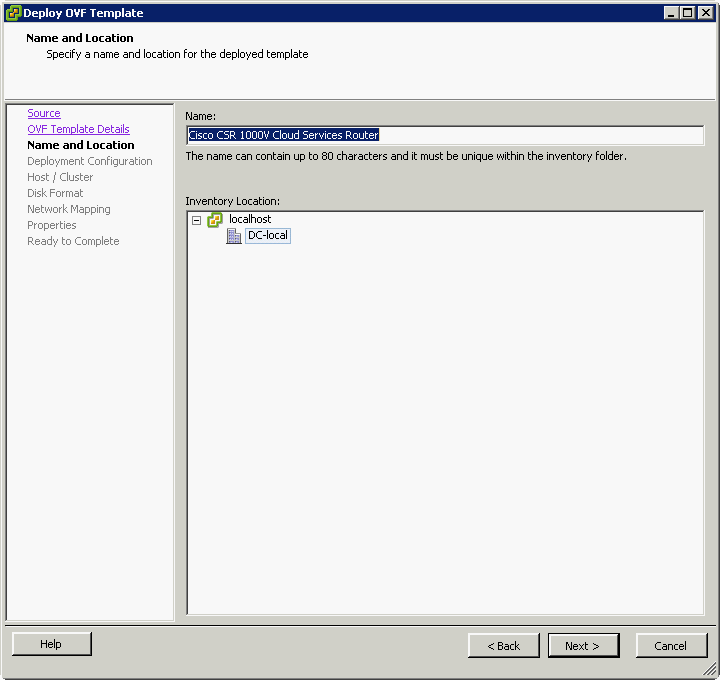The height and width of the screenshot is (680, 720).
Task: Select the localhost tree label
Action: [250, 220]
